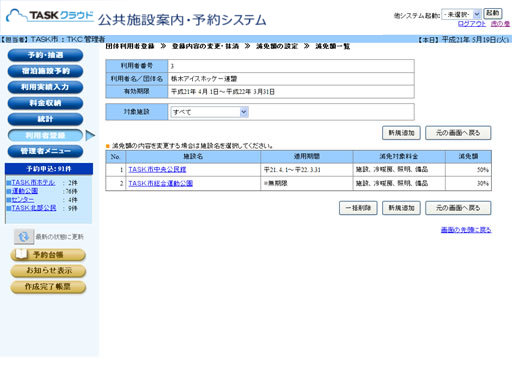Open the 宿泊施設予約 menu
This screenshot has height=384, width=512.
[x=45, y=71]
